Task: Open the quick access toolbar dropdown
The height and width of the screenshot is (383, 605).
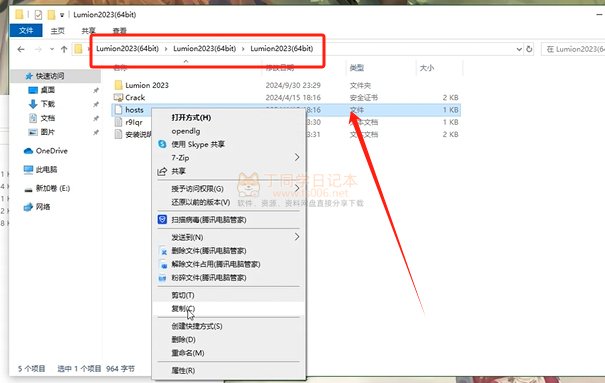Action: [x=62, y=15]
